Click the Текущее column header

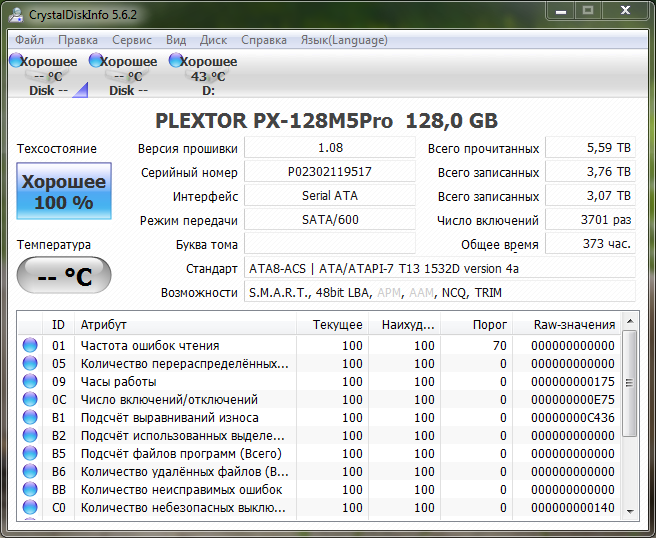pyautogui.click(x=332, y=324)
